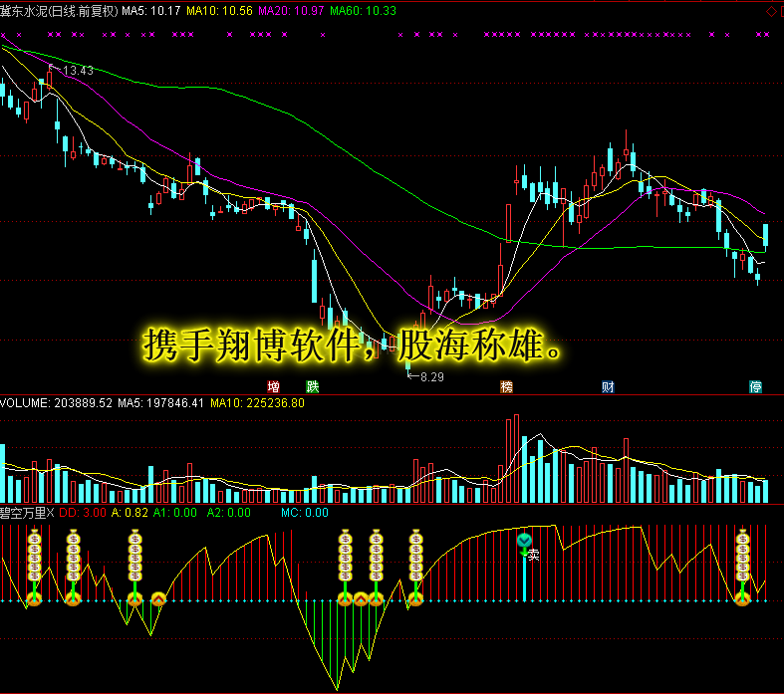Open the blue 财 financial event marker
Viewport: 784px width, 694px height.
pos(608,386)
